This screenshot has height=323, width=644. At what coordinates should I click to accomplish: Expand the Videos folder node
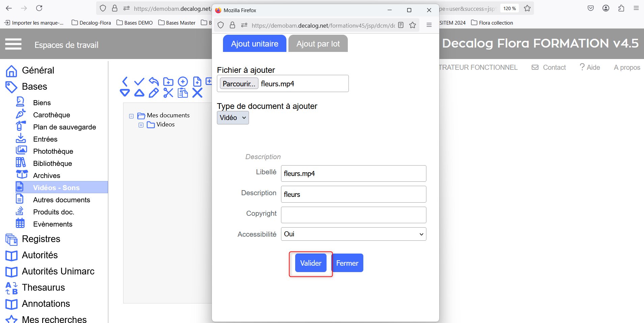(x=141, y=125)
